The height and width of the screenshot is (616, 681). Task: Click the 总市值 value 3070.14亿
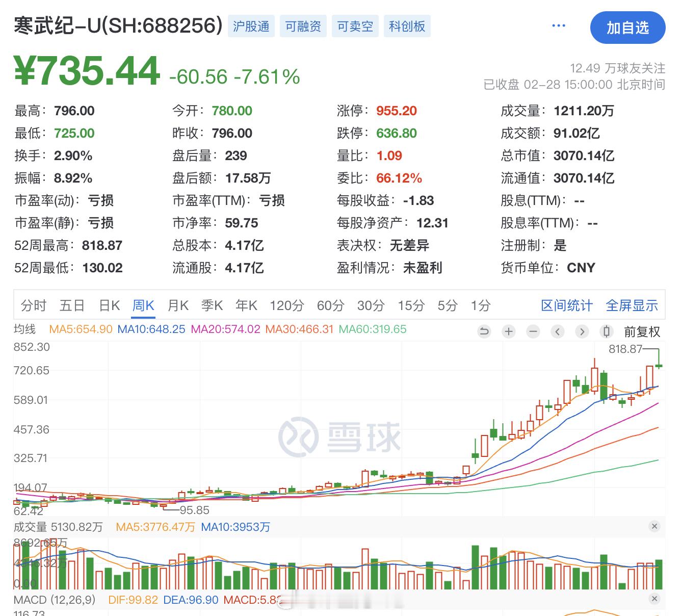pyautogui.click(x=584, y=156)
